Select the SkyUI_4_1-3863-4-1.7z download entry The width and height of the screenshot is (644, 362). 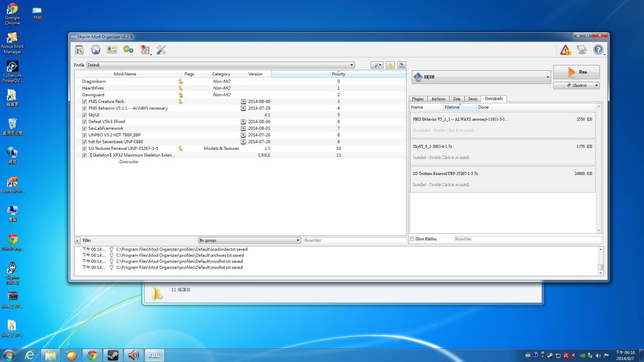pyautogui.click(x=502, y=152)
